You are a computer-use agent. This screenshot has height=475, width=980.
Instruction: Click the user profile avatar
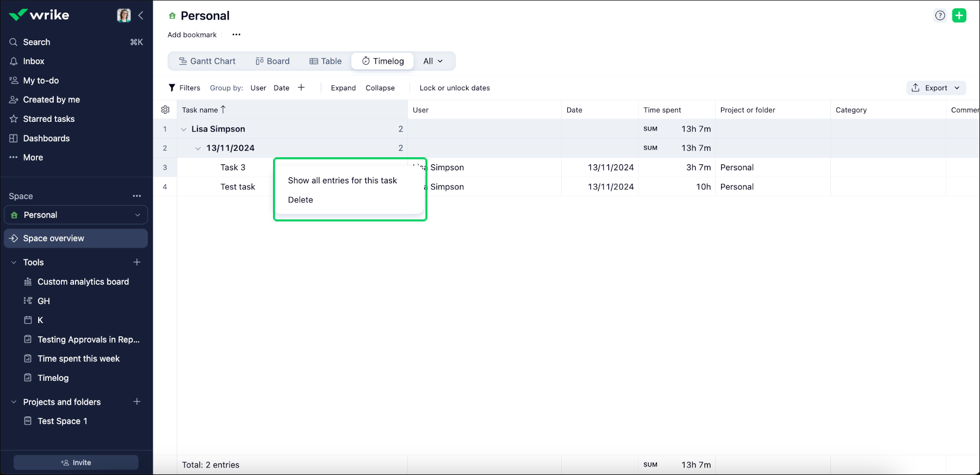(124, 15)
